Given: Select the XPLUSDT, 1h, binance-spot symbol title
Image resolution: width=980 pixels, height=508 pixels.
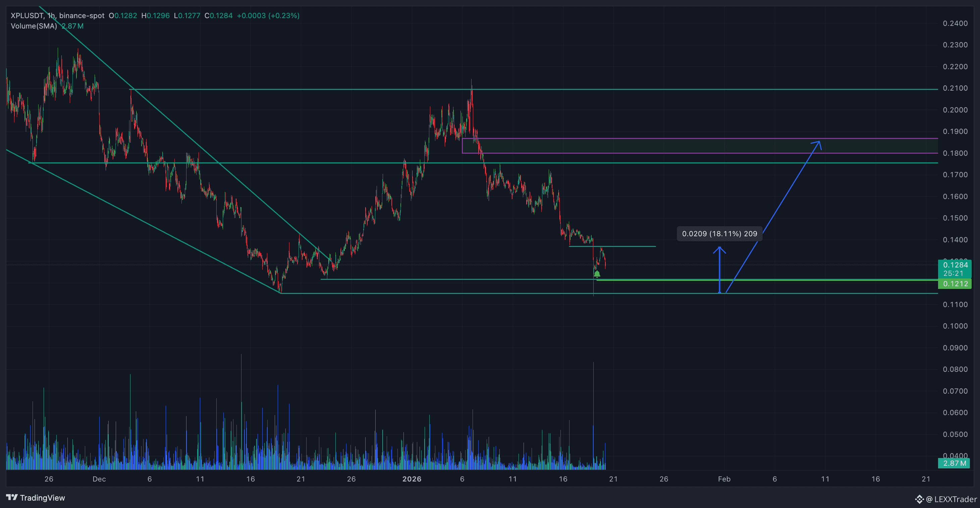Looking at the screenshot, I should click(x=57, y=15).
